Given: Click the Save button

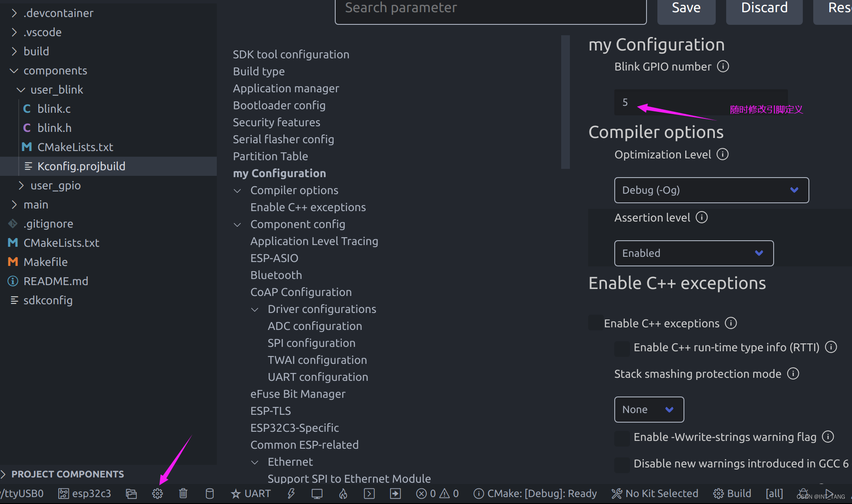Looking at the screenshot, I should (x=686, y=9).
